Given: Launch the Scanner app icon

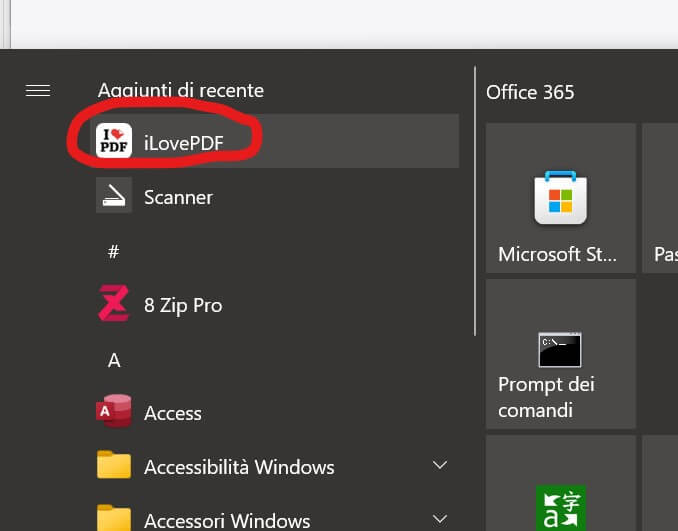Looking at the screenshot, I should tap(114, 196).
